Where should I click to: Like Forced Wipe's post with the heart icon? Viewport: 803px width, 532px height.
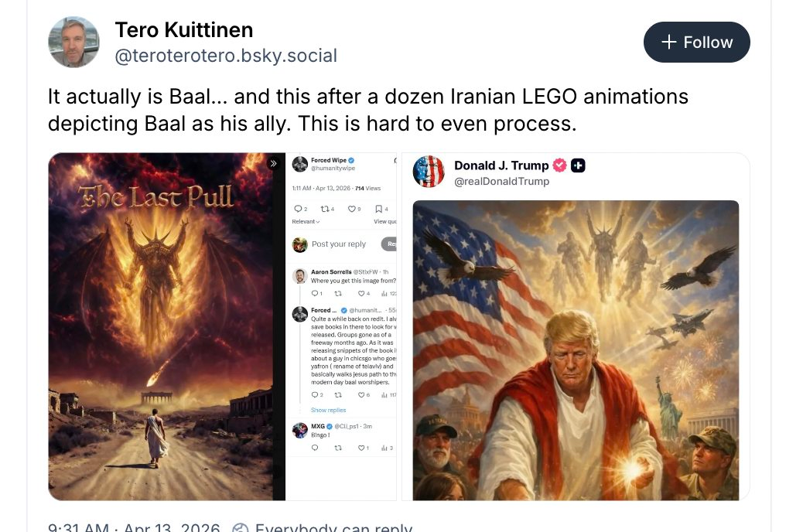point(352,208)
